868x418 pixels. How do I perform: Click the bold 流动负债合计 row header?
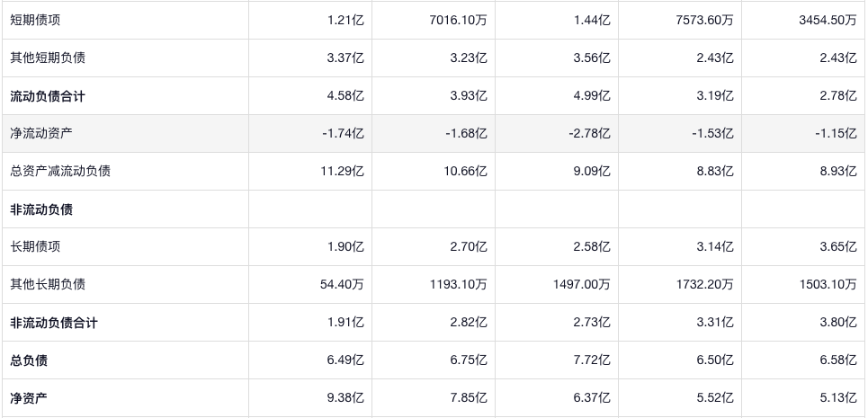pos(48,95)
